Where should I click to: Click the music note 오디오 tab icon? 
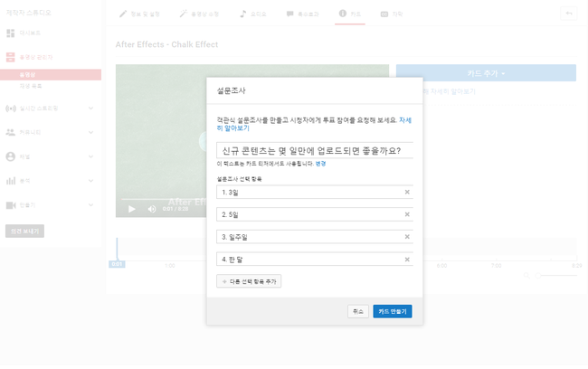[243, 14]
